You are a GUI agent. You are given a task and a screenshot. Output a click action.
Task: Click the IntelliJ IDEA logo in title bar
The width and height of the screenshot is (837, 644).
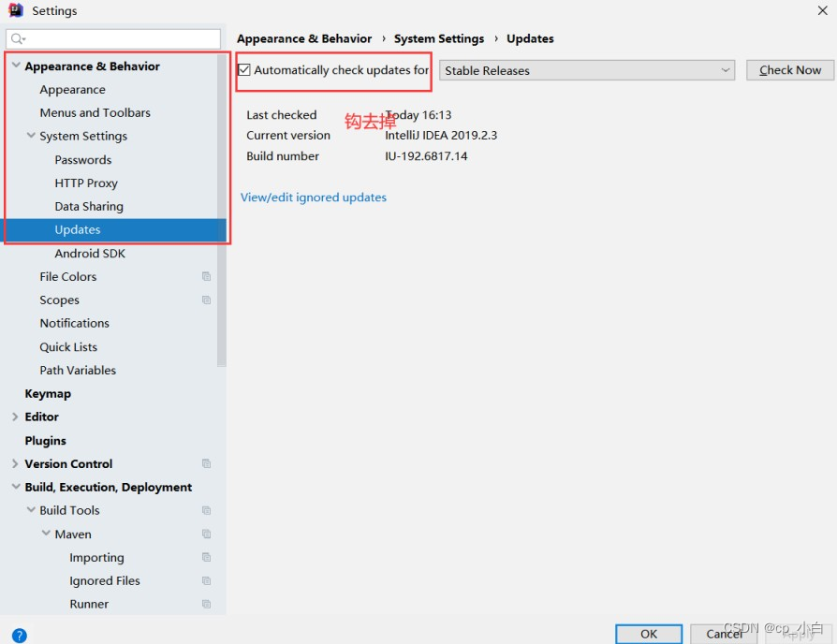[x=16, y=10]
